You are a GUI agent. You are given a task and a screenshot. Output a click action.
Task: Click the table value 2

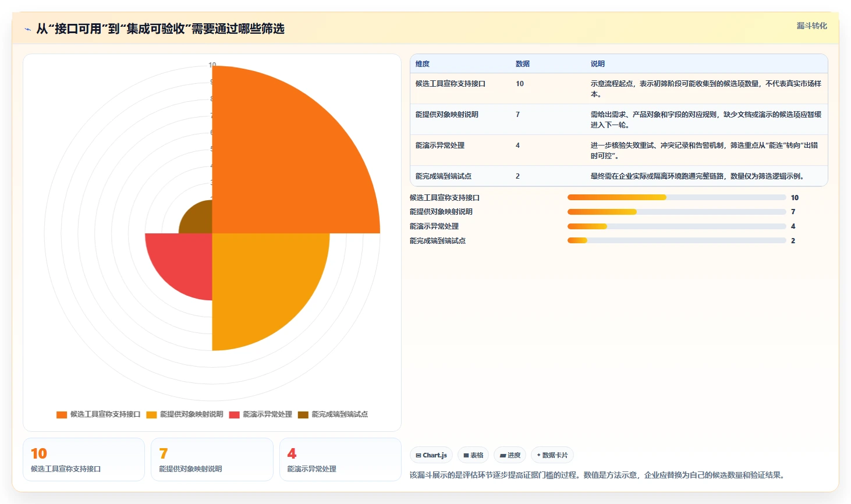[517, 176]
